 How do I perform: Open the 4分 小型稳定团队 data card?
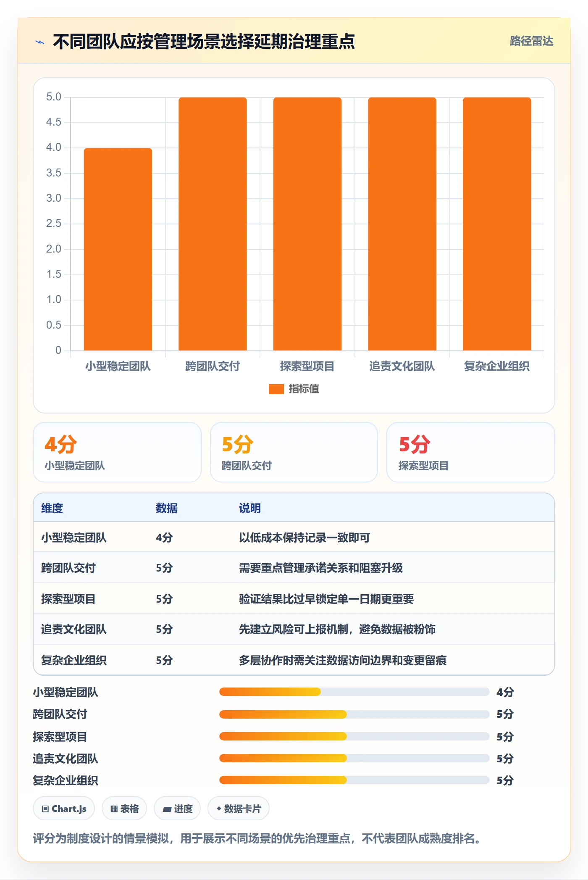click(117, 452)
